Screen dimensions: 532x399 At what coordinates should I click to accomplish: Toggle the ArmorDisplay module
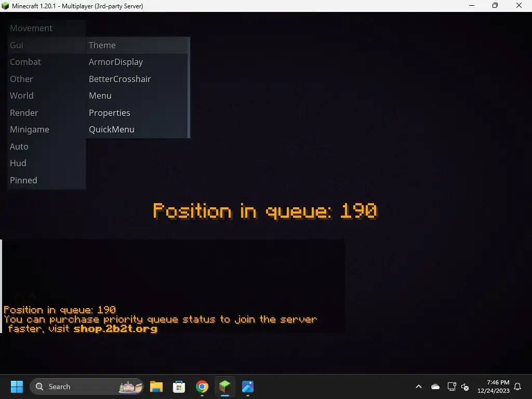[137, 62]
